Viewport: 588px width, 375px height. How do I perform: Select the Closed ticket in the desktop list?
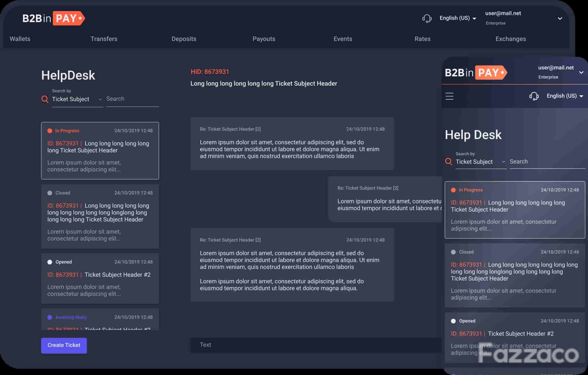pyautogui.click(x=100, y=216)
